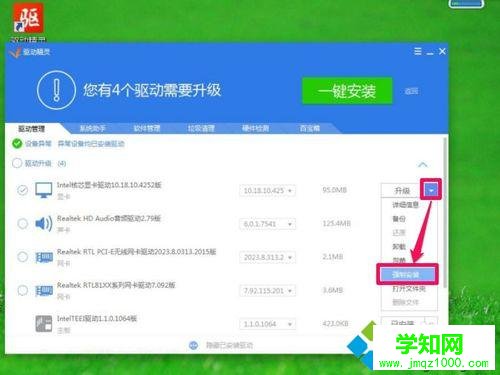500x375 pixels.
Task: Tick the checkbox for Realtek HD Audio driver
Action: pyautogui.click(x=22, y=223)
